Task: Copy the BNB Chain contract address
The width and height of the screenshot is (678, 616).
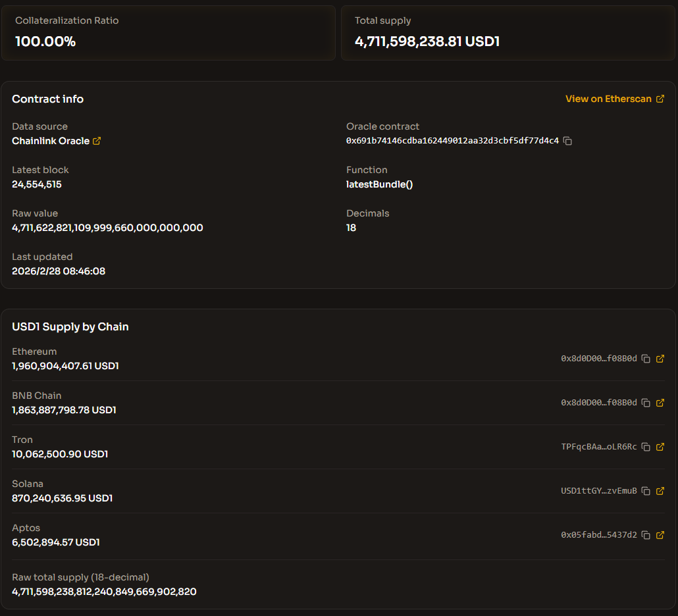Action: (646, 403)
